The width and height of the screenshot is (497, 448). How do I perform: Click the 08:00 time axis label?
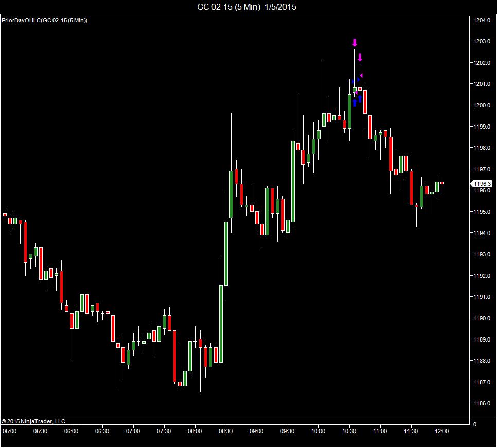click(194, 431)
